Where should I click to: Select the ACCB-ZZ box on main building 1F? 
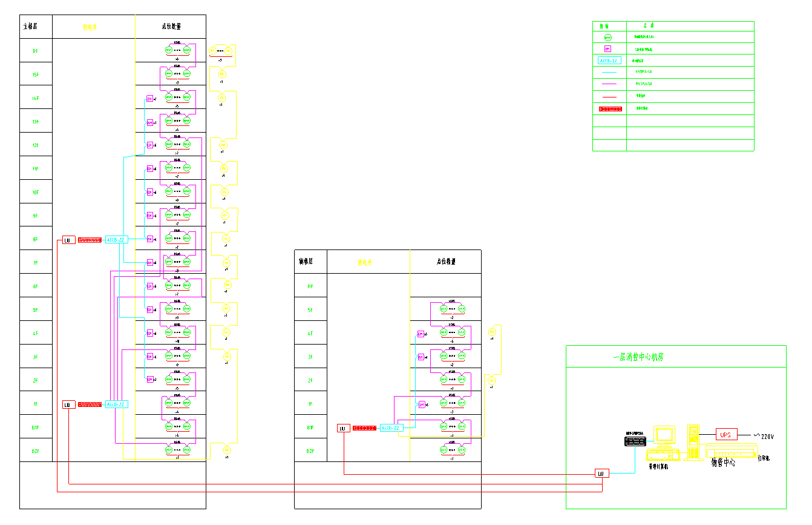click(116, 404)
